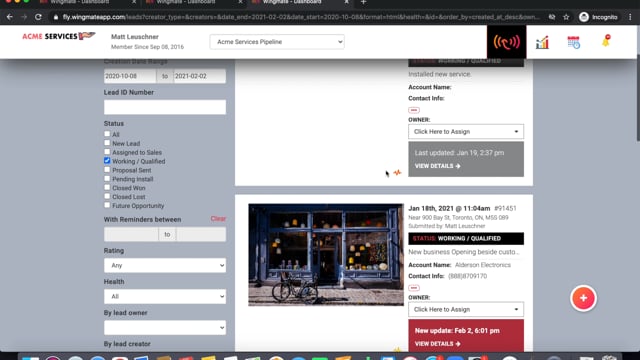Click the activity pulse icon on first lead card
640x360 pixels.
pyautogui.click(x=397, y=173)
